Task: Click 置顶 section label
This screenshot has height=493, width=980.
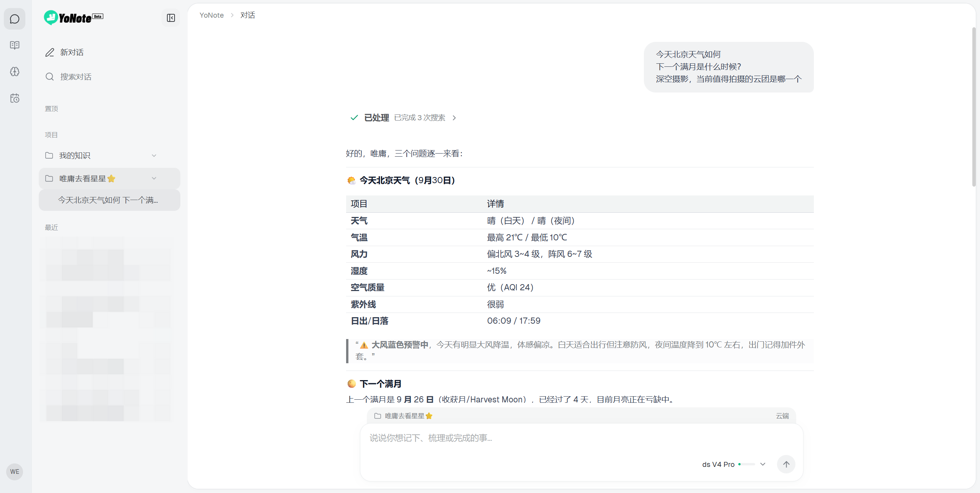Action: point(51,109)
